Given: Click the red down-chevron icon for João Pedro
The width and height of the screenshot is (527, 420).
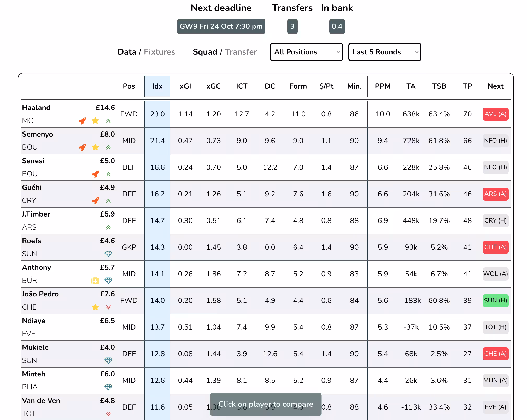Looking at the screenshot, I should tap(108, 307).
